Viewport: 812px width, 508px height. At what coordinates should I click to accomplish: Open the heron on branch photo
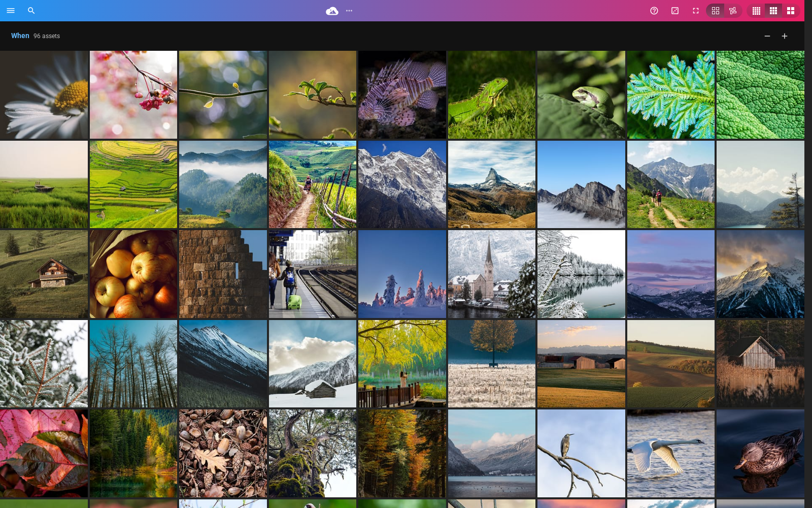(x=581, y=453)
